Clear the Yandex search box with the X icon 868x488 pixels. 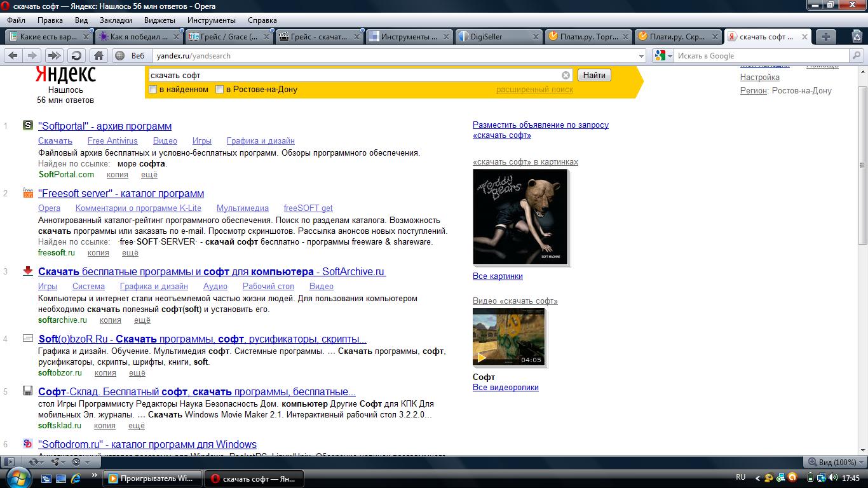point(566,75)
